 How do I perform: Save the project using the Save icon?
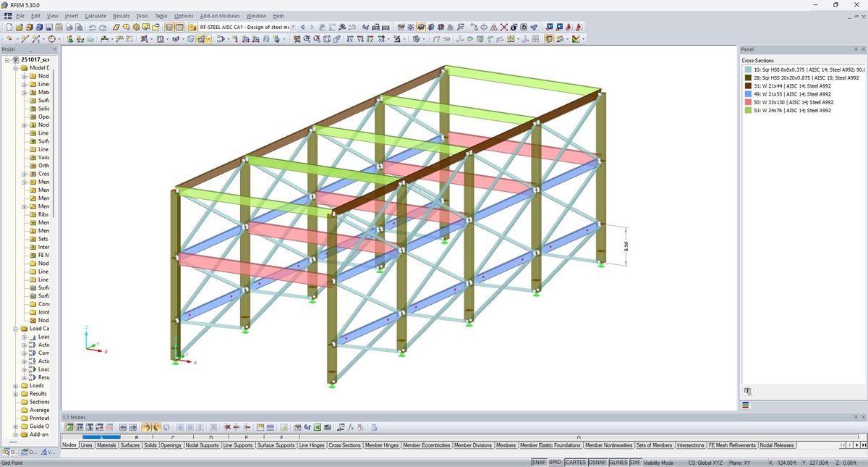click(48, 28)
